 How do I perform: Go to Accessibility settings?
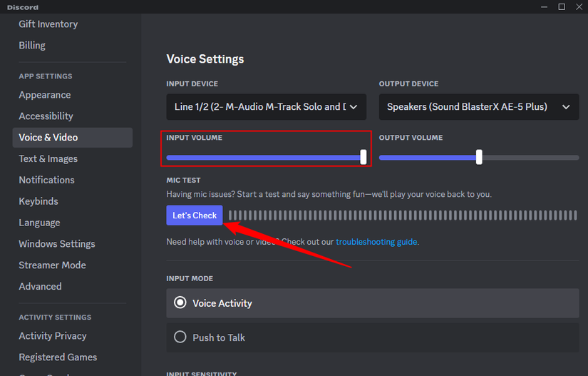(46, 116)
